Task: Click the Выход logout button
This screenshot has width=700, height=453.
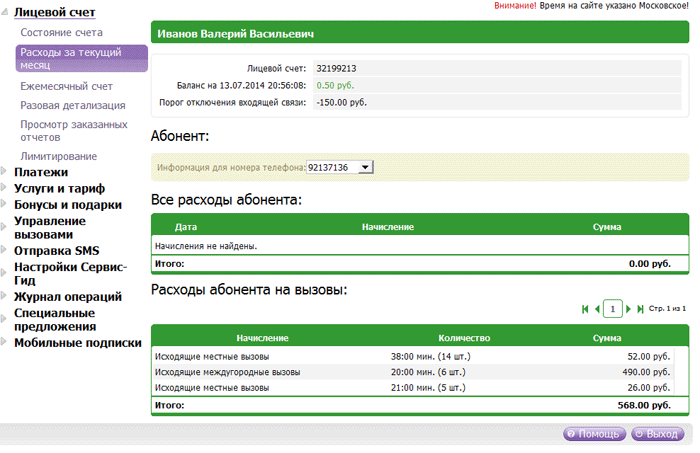Action: coord(656,435)
